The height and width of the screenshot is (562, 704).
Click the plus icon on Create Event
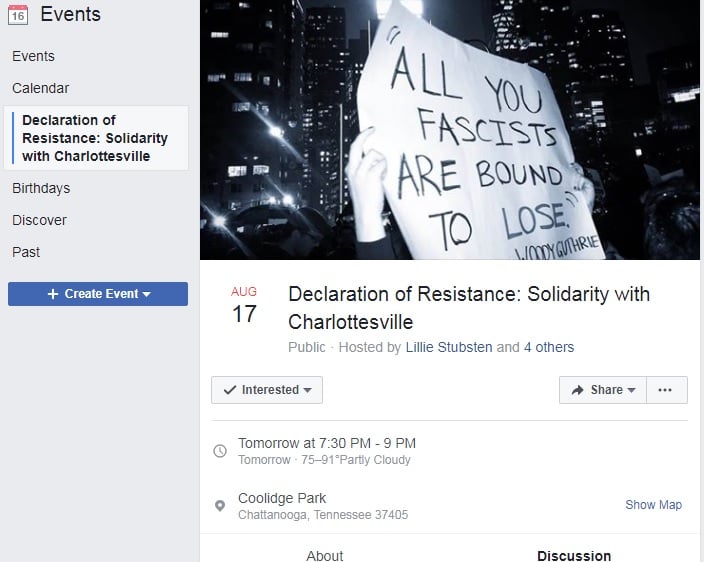(x=53, y=294)
